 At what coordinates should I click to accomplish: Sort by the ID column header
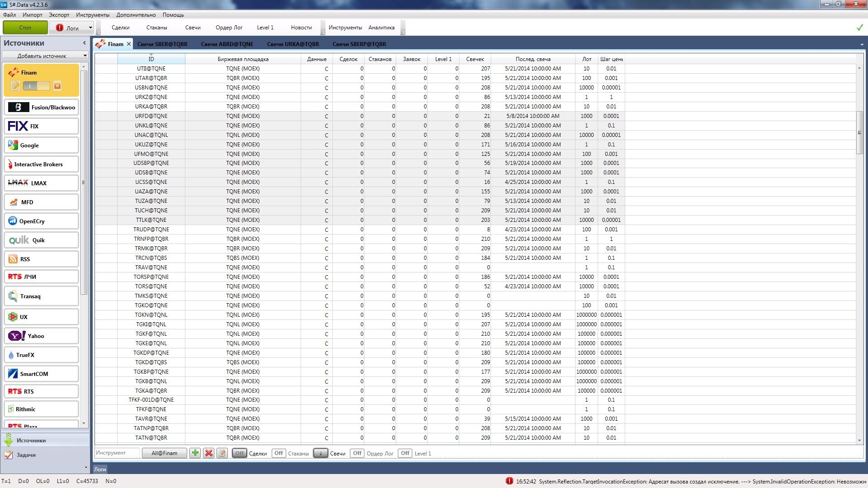(151, 59)
